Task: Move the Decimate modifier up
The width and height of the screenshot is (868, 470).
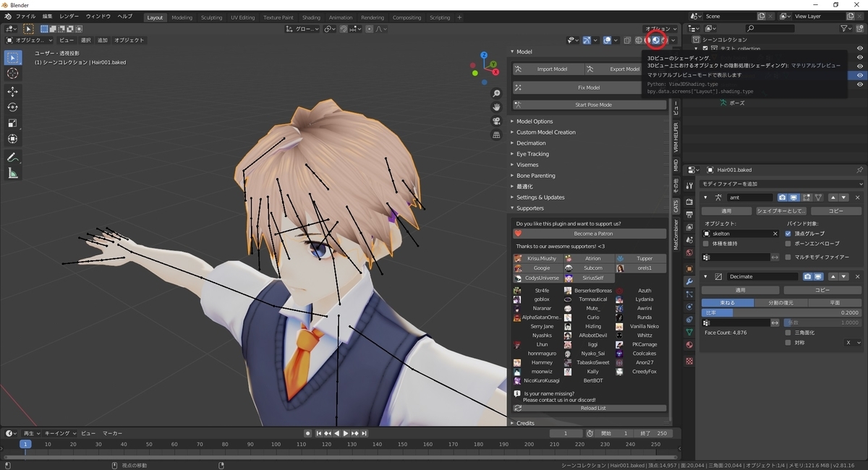Action: (833, 276)
